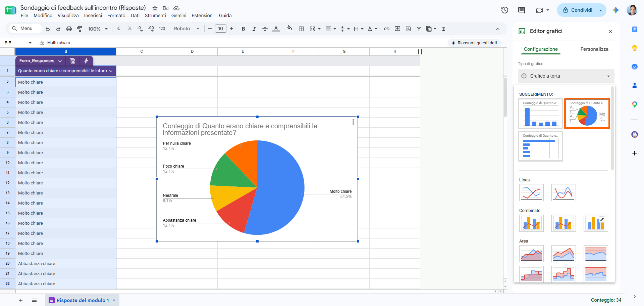Activate the paint format roller icon

click(x=79, y=29)
